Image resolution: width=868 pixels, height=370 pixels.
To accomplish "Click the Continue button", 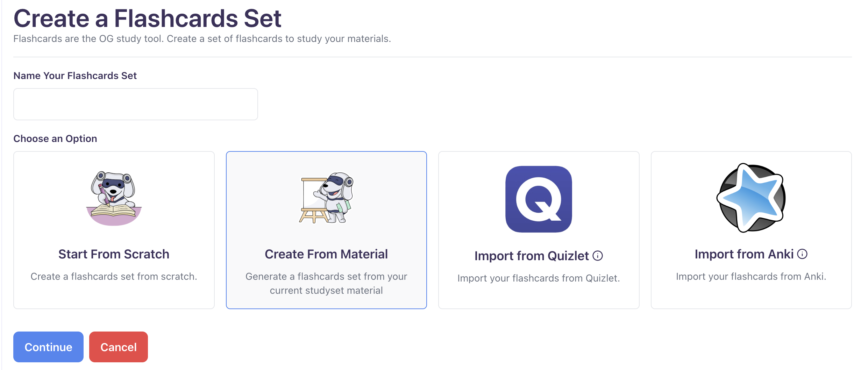I will tap(48, 347).
